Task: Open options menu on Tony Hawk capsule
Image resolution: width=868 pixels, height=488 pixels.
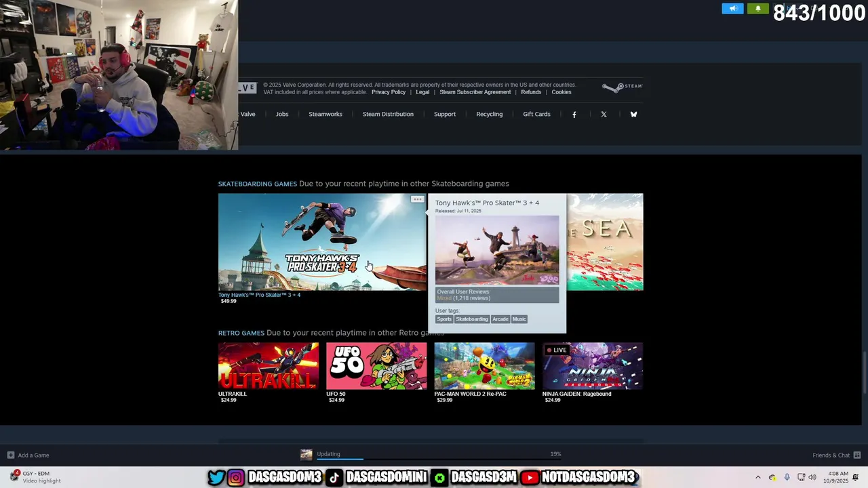Action: [x=417, y=199]
